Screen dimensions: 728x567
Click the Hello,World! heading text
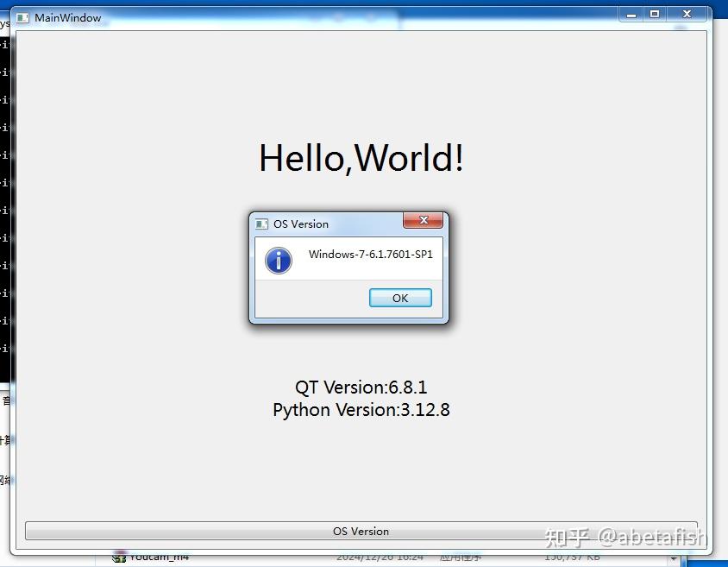click(x=361, y=158)
